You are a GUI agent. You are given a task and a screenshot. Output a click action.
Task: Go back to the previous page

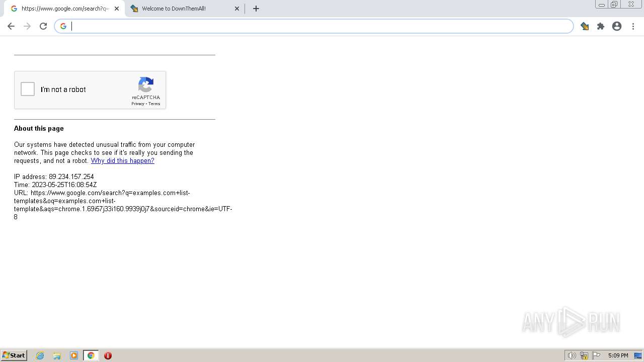point(11,26)
